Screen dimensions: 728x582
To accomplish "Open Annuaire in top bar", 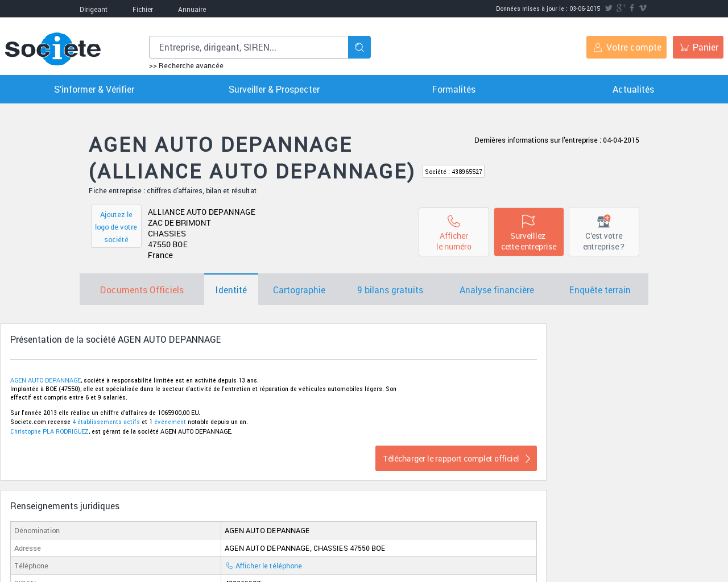I will pyautogui.click(x=192, y=9).
